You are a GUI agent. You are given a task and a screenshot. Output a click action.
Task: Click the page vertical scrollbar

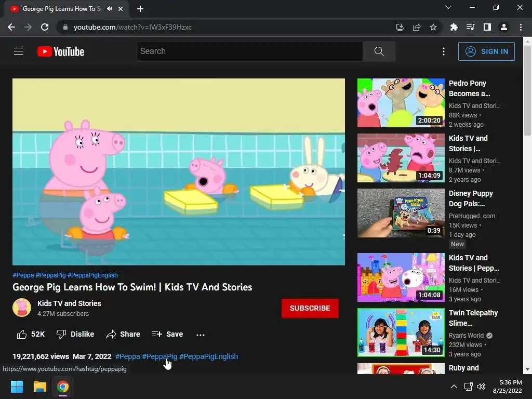click(527, 90)
